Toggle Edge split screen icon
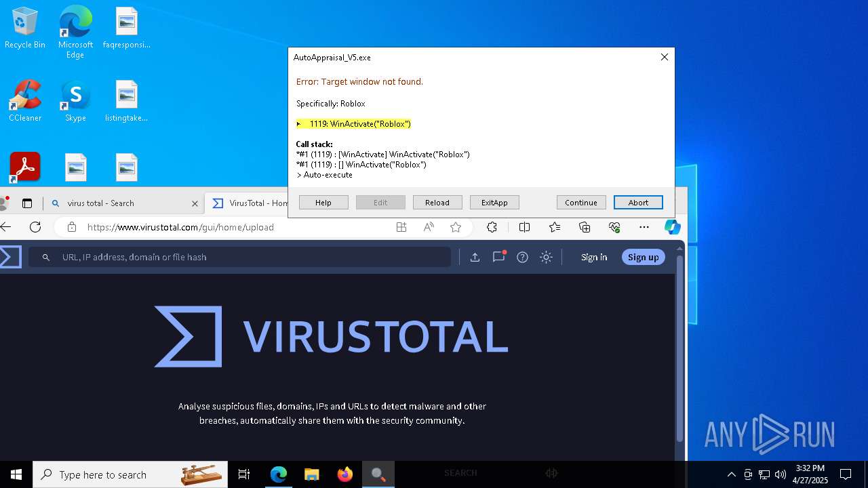The image size is (868, 488). pos(524,227)
